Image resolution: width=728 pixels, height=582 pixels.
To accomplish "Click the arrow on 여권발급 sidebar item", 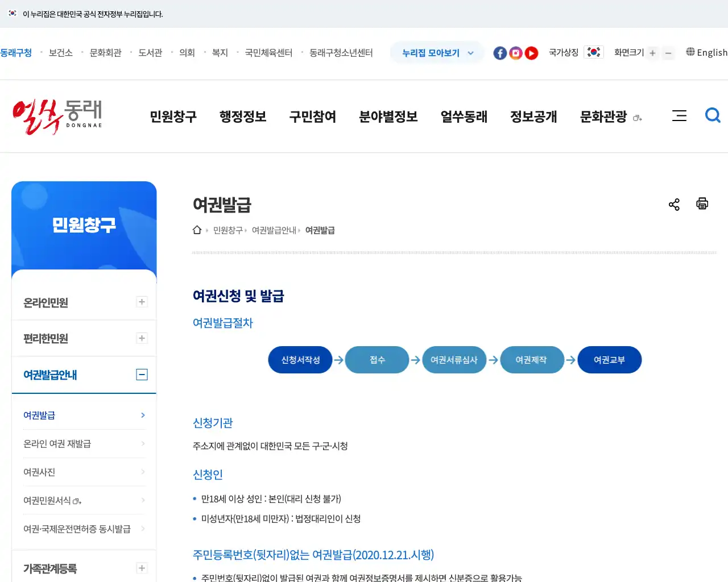I will pyautogui.click(x=143, y=415).
